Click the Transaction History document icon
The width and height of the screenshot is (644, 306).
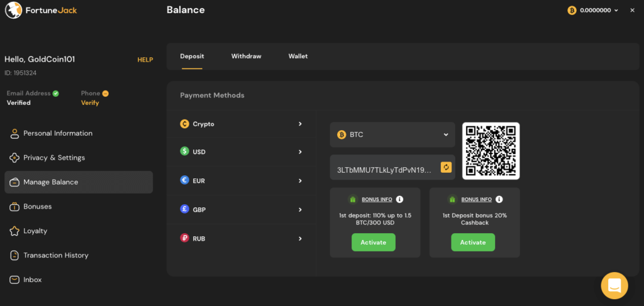[x=15, y=255]
